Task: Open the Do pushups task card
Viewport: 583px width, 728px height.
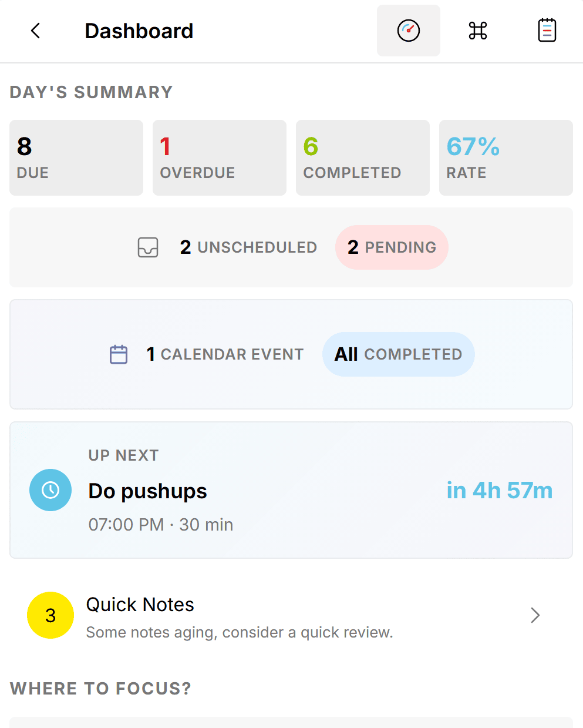Action: (291, 490)
